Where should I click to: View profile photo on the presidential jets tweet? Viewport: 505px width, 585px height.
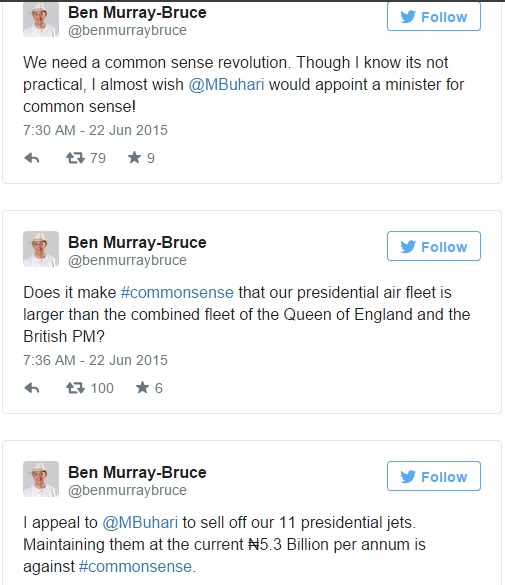(41, 479)
